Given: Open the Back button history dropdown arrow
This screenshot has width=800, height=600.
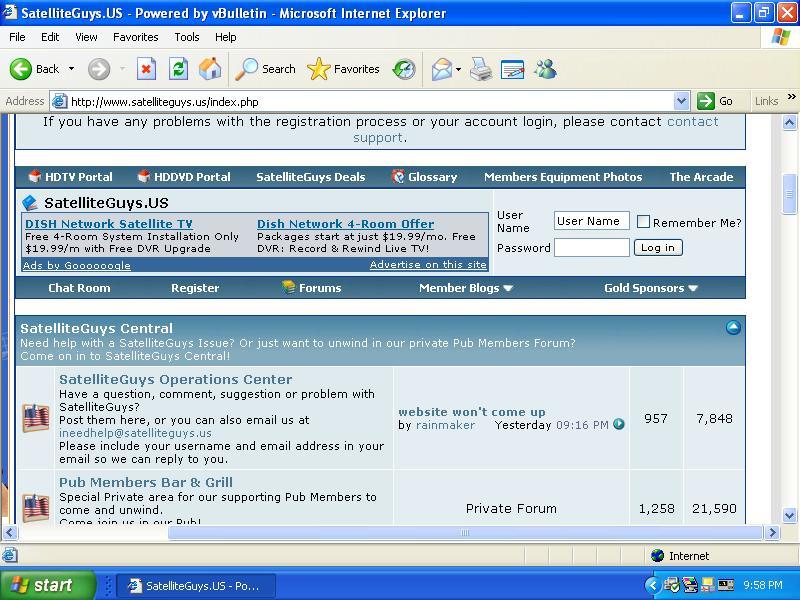Looking at the screenshot, I should [x=71, y=69].
